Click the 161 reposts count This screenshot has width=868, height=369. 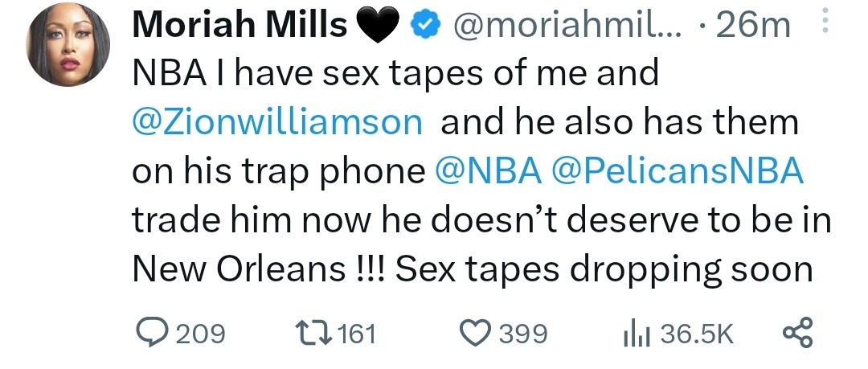point(354,334)
